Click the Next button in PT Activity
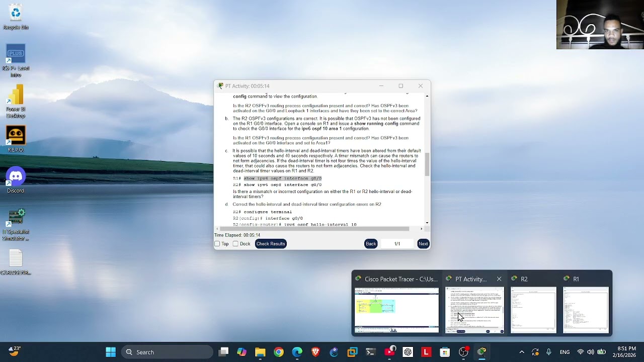 click(x=423, y=244)
